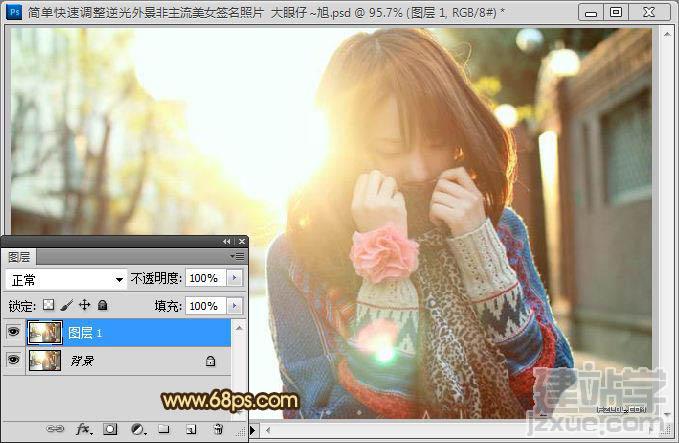Create a new layer group folder
The height and width of the screenshot is (443, 679).
[164, 429]
